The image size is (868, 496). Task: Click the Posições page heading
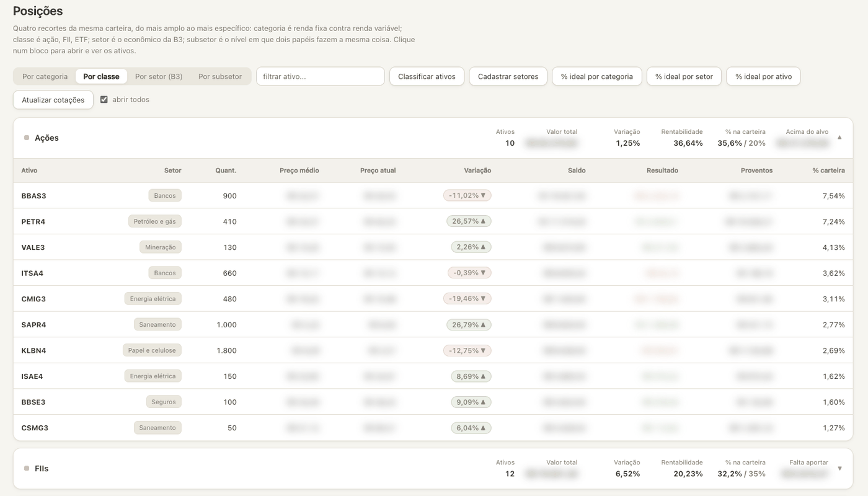coord(38,11)
